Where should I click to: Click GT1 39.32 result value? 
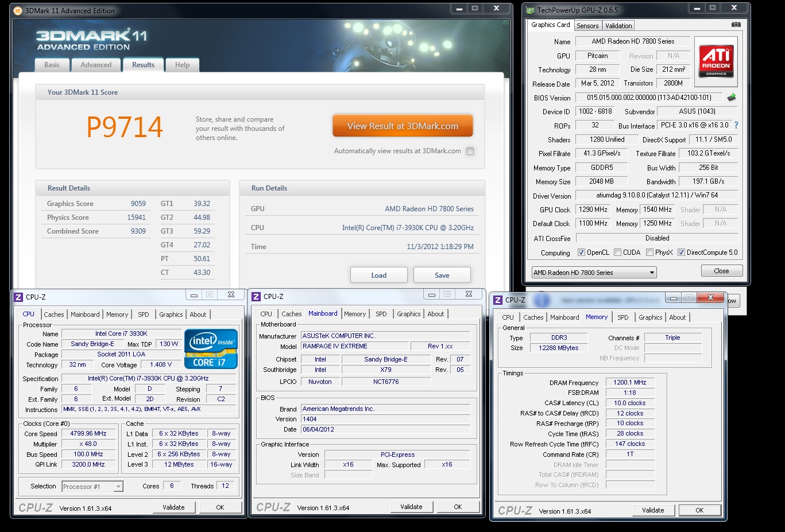coord(202,204)
